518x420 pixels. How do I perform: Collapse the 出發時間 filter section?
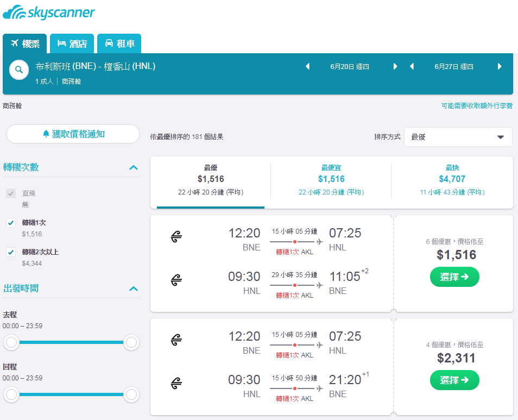tap(134, 289)
